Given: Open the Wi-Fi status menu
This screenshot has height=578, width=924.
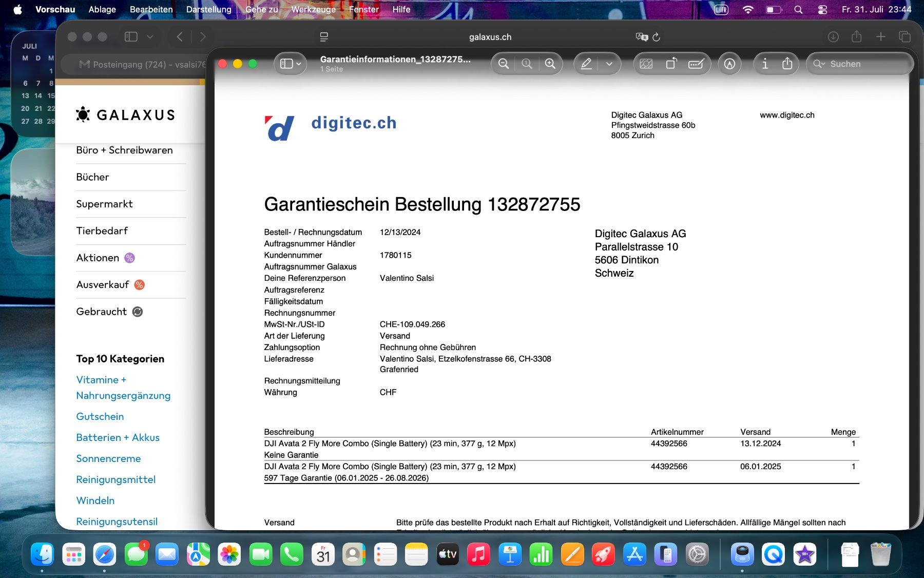Looking at the screenshot, I should click(x=748, y=9).
